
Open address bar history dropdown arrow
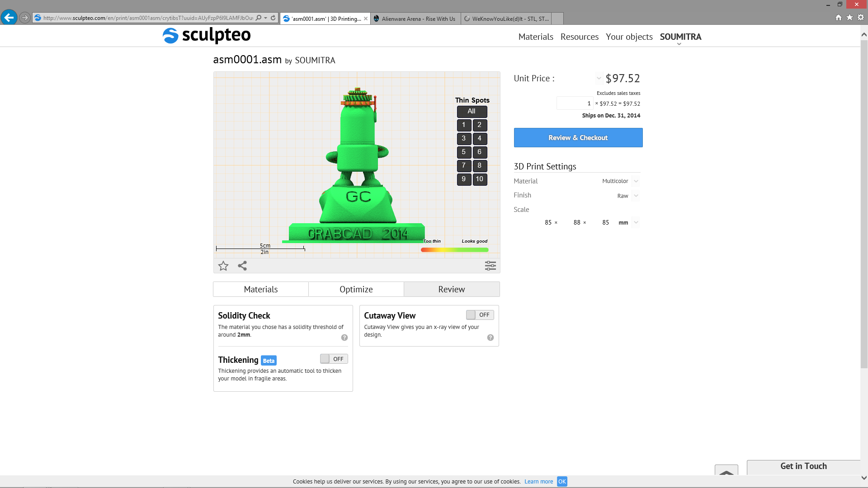click(x=265, y=18)
